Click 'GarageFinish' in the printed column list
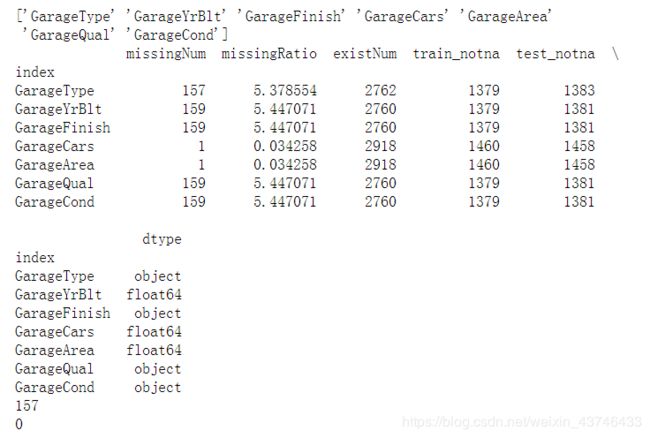The image size is (650, 438). pos(291,17)
